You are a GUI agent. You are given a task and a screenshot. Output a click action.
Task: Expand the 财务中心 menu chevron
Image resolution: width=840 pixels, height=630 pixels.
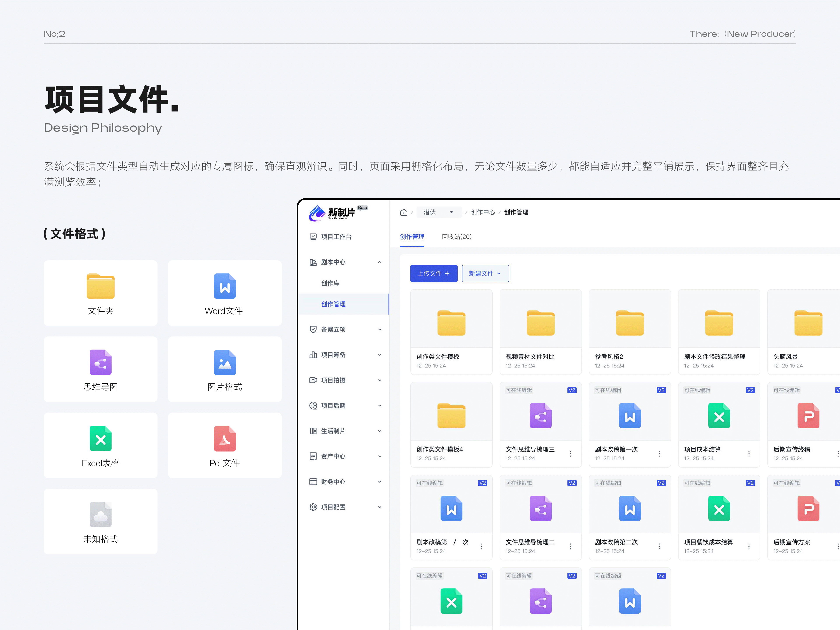click(379, 481)
